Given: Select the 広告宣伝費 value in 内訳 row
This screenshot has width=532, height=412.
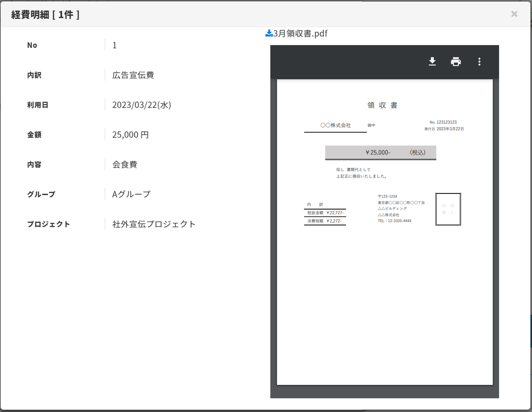Looking at the screenshot, I should pos(133,75).
